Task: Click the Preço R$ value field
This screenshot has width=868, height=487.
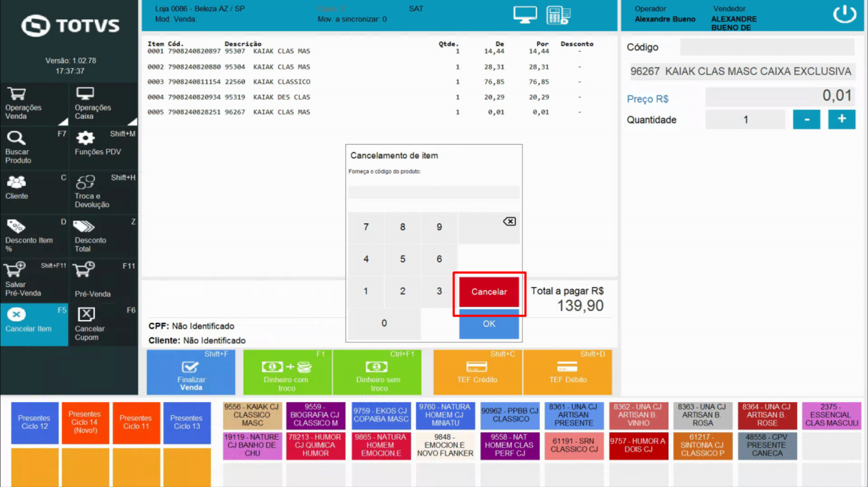Action: click(x=780, y=96)
